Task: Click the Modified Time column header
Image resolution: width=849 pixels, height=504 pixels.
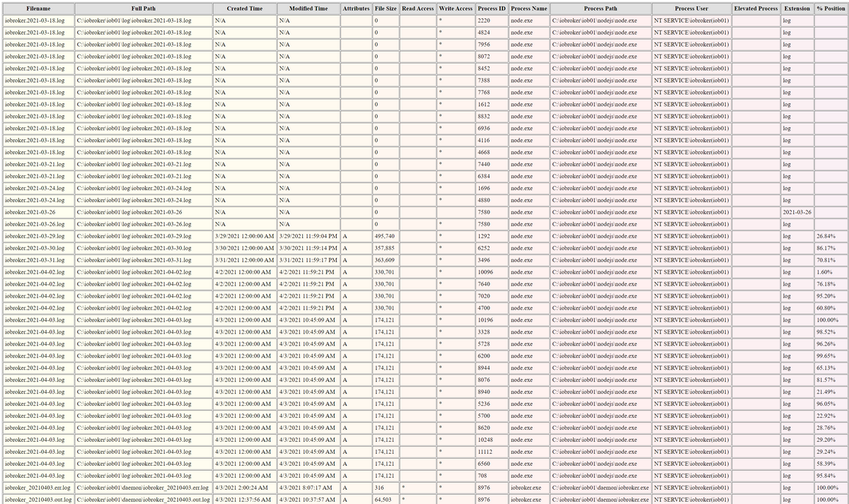Action: pyautogui.click(x=308, y=8)
